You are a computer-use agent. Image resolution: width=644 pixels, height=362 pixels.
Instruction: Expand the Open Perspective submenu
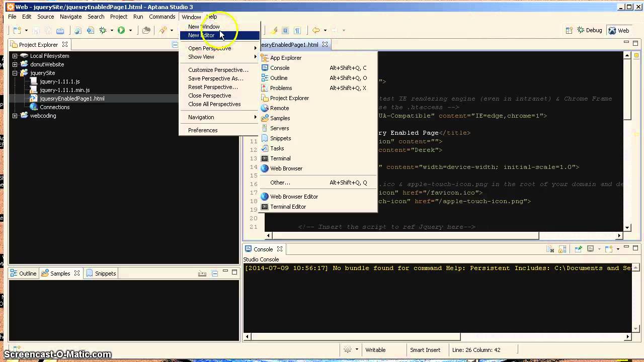(219, 48)
